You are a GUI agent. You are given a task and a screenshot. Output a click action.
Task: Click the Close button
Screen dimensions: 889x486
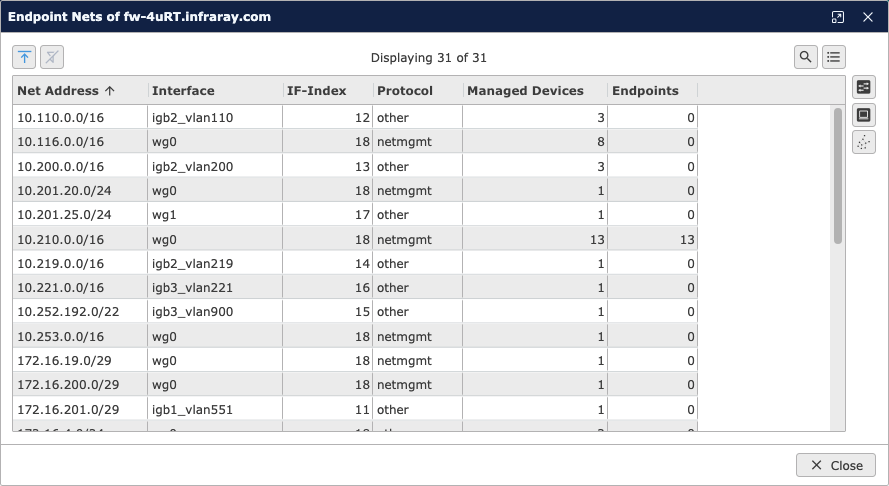click(x=836, y=465)
